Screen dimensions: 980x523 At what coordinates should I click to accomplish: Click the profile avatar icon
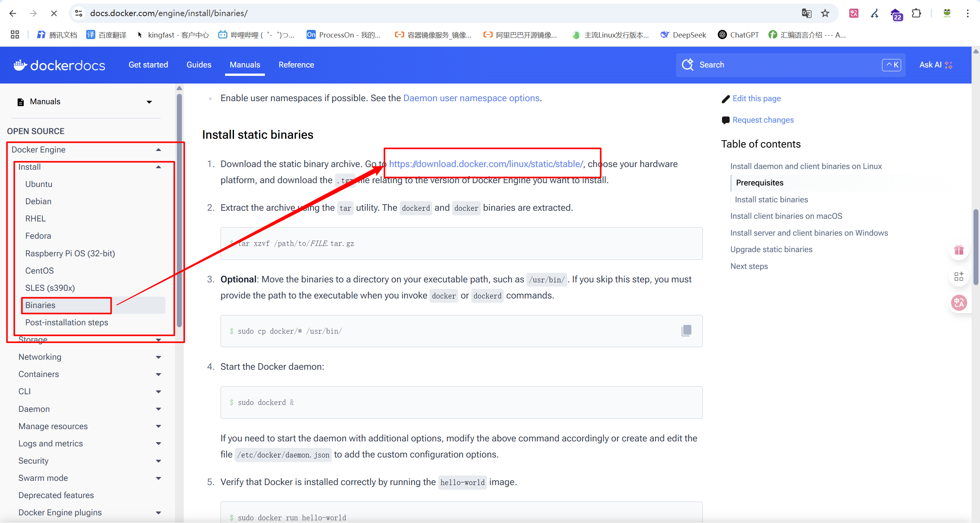click(947, 13)
